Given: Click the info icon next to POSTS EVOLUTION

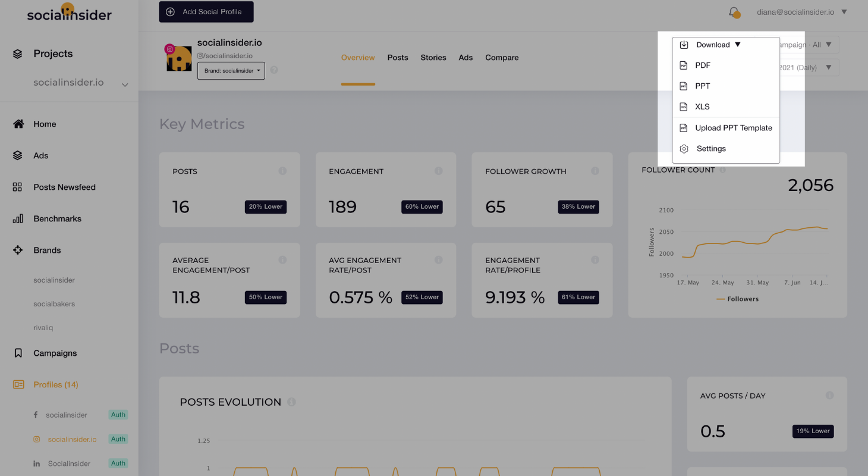Looking at the screenshot, I should tap(291, 402).
